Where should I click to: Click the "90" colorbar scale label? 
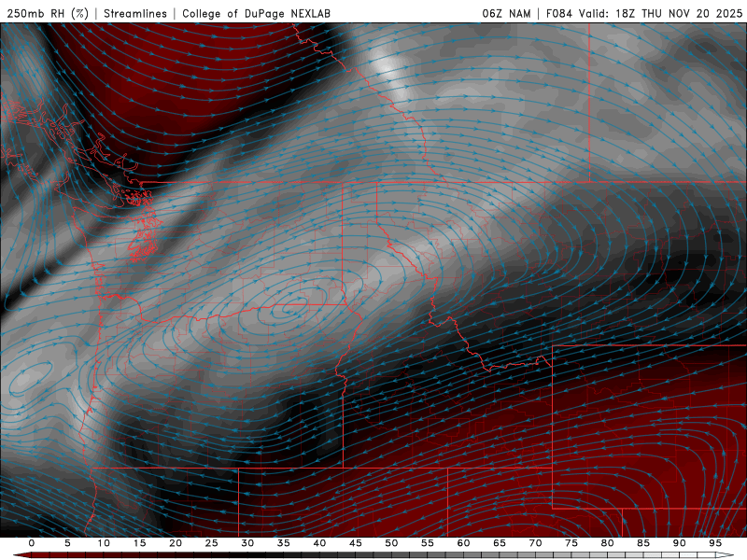pyautogui.click(x=679, y=543)
